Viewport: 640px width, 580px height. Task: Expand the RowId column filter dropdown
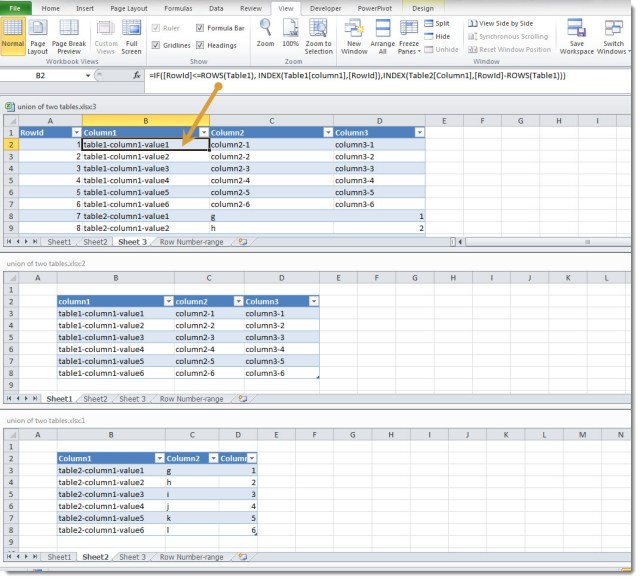(x=76, y=132)
